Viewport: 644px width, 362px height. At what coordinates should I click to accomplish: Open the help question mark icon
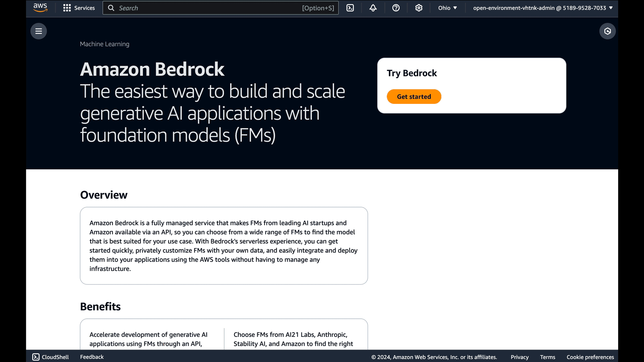395,8
